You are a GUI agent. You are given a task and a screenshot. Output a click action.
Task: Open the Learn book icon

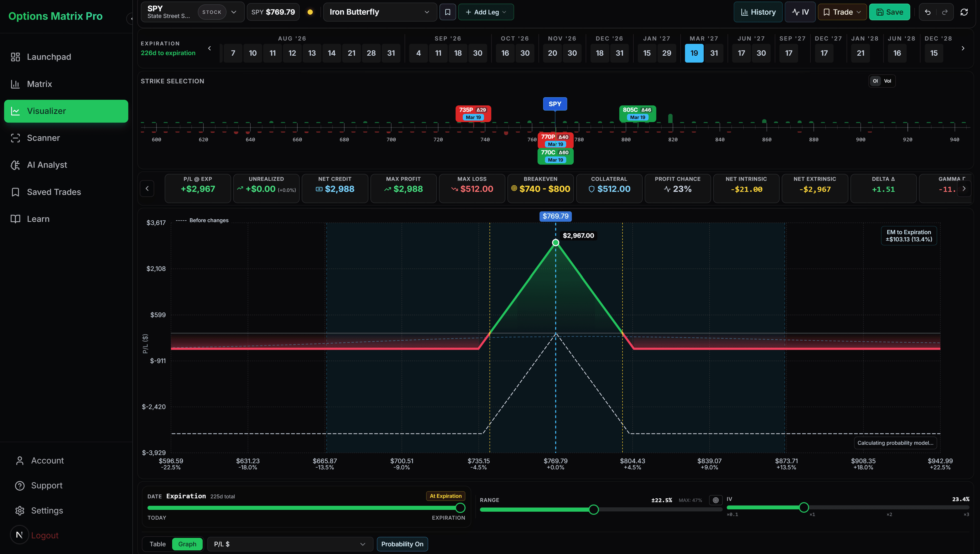[x=15, y=219]
